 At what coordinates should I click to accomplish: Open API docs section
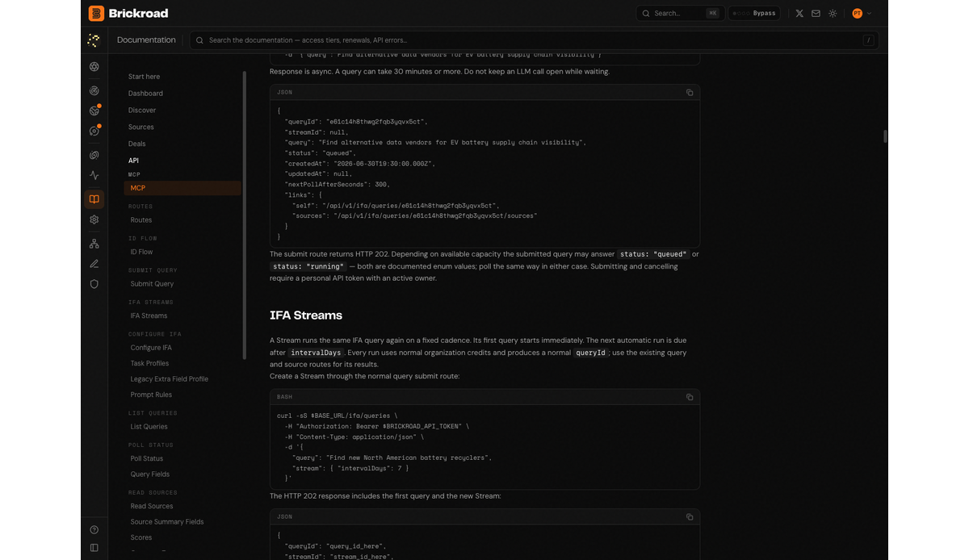point(133,161)
